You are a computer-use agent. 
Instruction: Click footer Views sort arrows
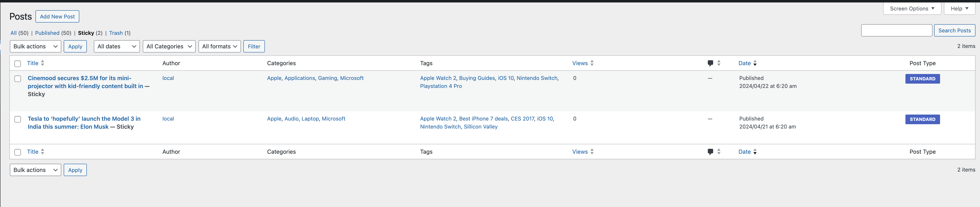[x=592, y=152]
